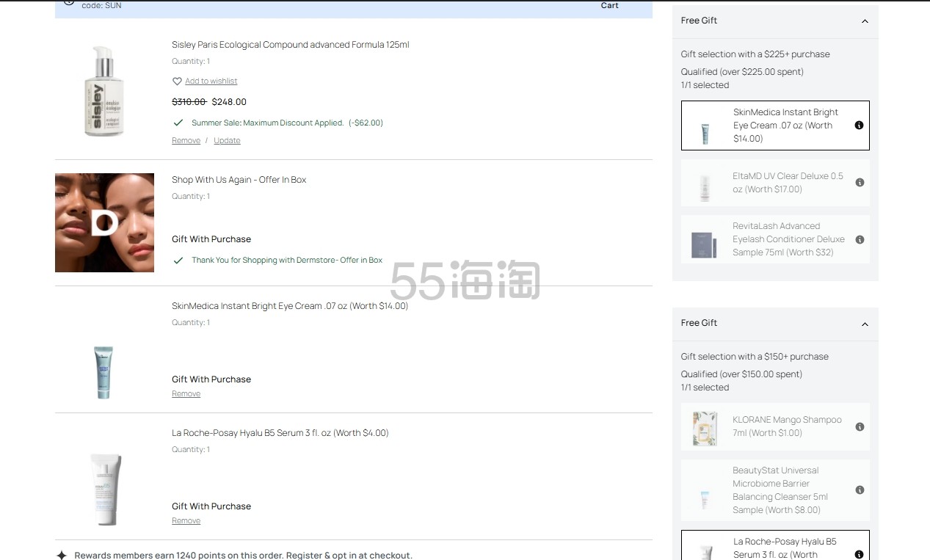The image size is (930, 560).
Task: Select EltaMD UV Clear Deluxe gift option
Action: pos(775,183)
